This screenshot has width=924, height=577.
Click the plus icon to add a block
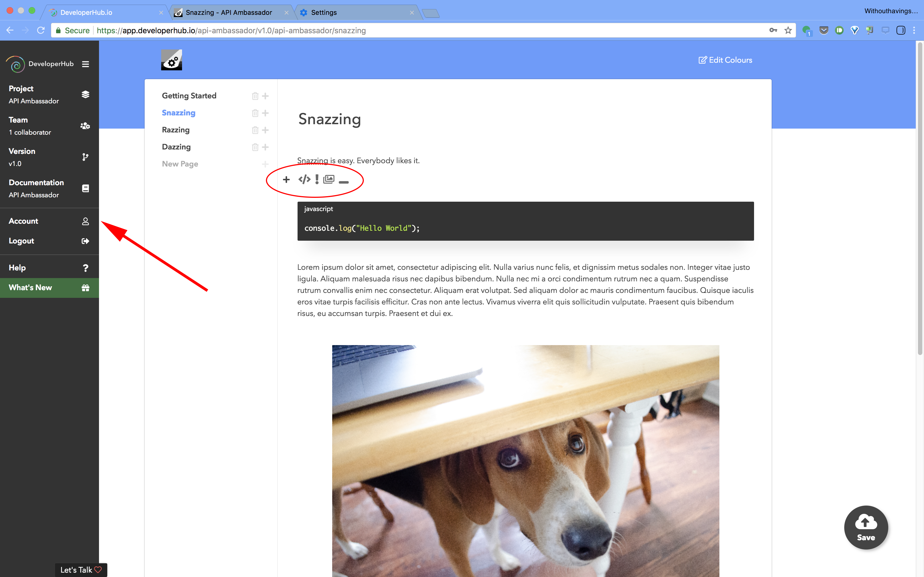[286, 179]
